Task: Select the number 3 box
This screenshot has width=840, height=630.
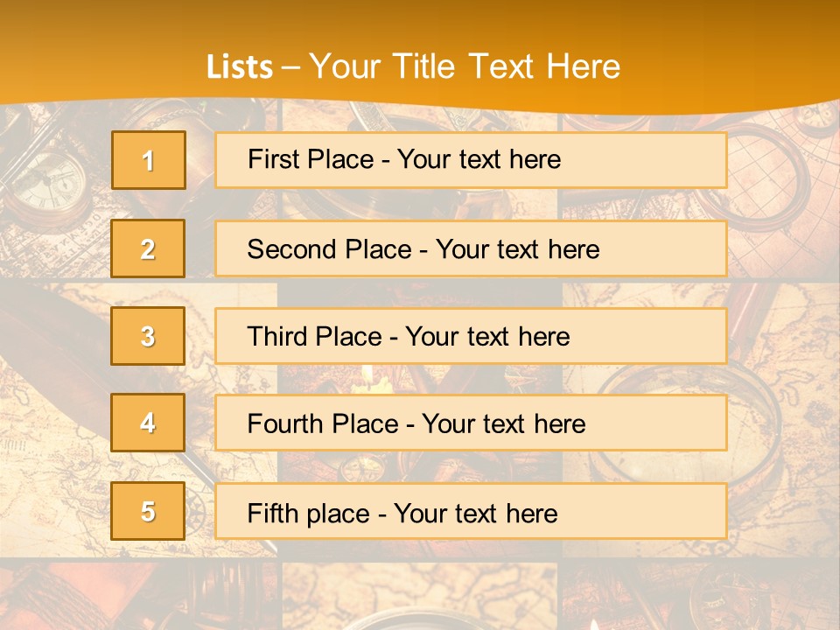Action: click(x=148, y=336)
